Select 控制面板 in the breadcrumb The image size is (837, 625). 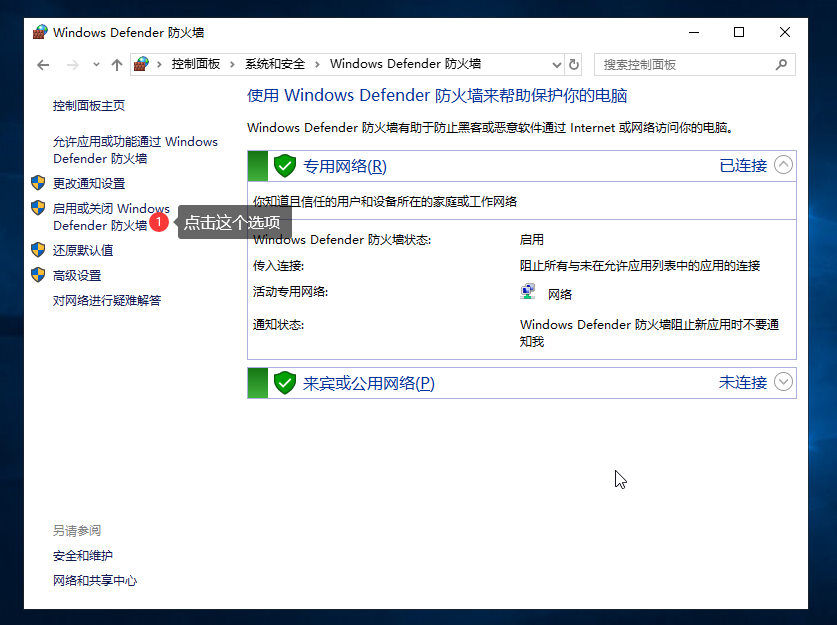pos(195,64)
